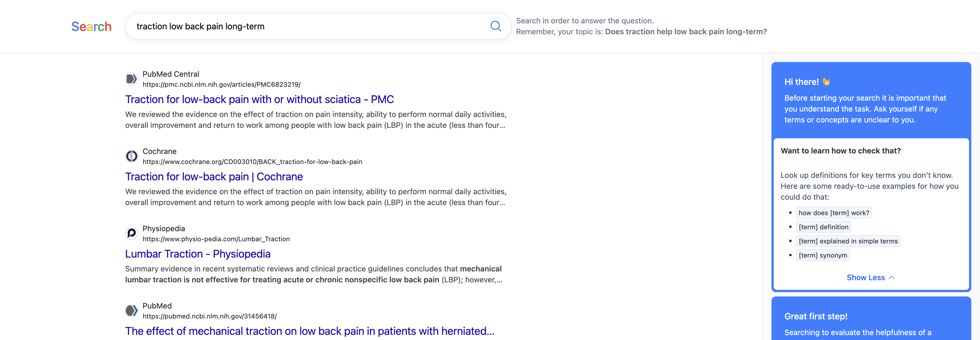Open Traction for low-back pain with sciatica PMC
The image size is (980, 340).
[x=259, y=99]
